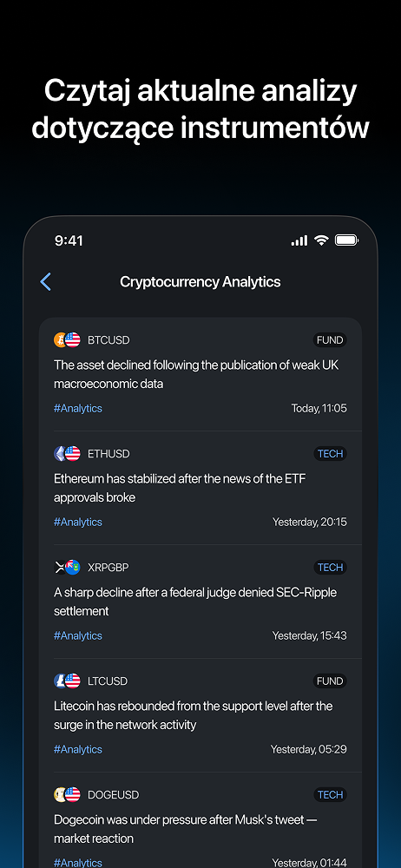Tap the XRPGBP pair icon

[67, 568]
